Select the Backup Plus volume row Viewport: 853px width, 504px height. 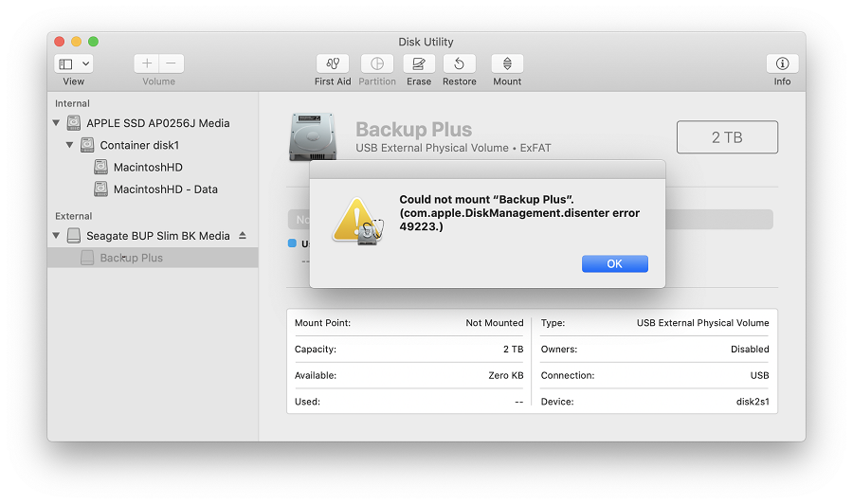[x=153, y=258]
